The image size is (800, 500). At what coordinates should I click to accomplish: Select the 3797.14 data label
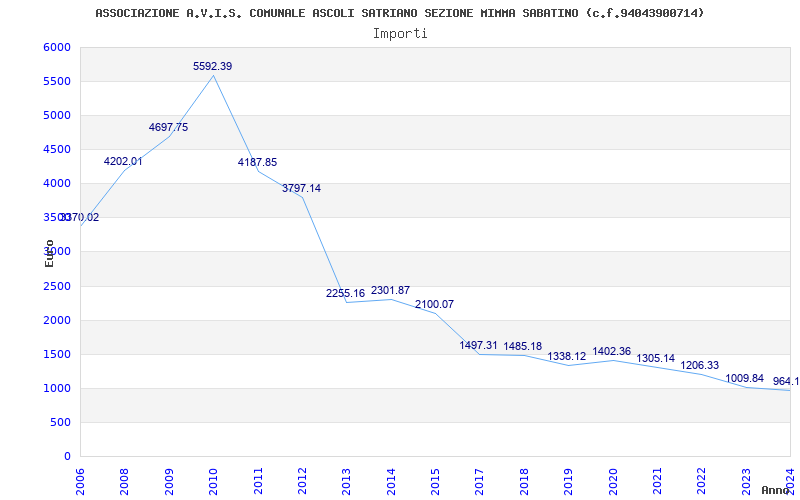click(302, 188)
